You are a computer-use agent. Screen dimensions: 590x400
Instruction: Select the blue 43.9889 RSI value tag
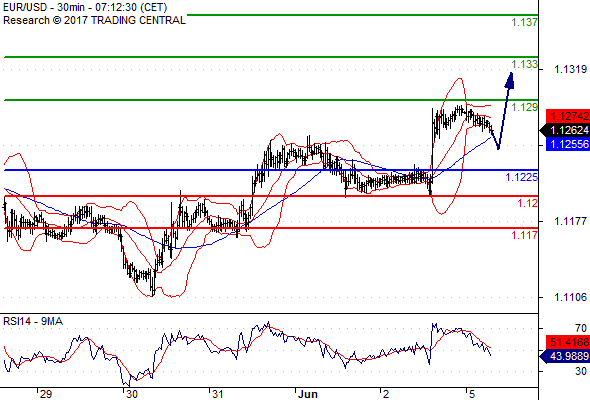click(x=565, y=356)
